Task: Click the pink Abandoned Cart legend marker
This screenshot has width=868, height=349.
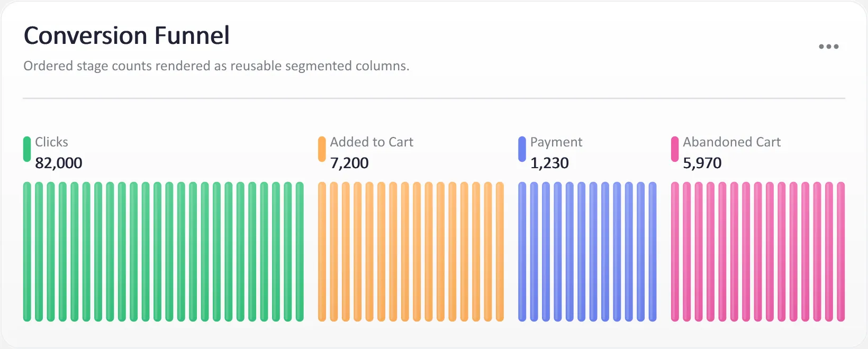Action: (x=675, y=149)
